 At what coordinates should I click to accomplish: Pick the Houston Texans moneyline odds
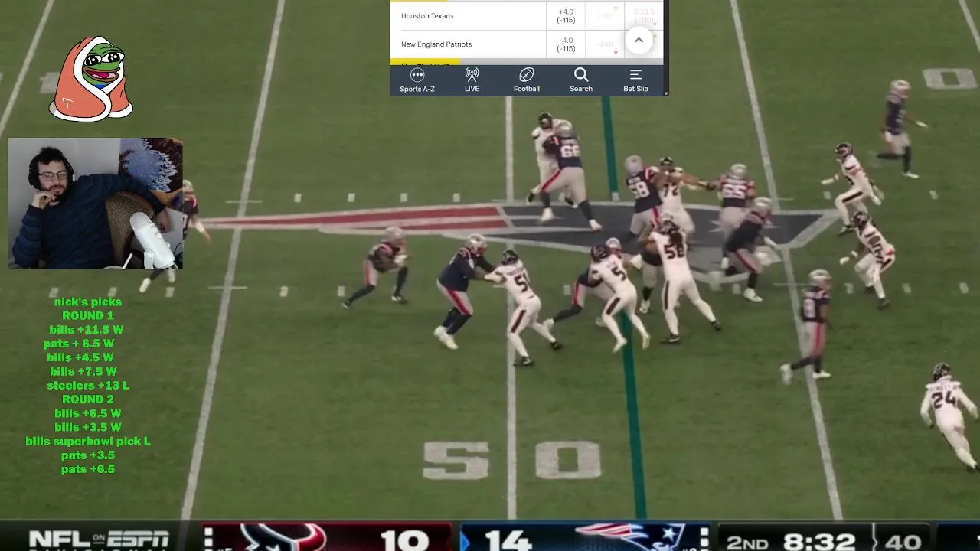(605, 15)
